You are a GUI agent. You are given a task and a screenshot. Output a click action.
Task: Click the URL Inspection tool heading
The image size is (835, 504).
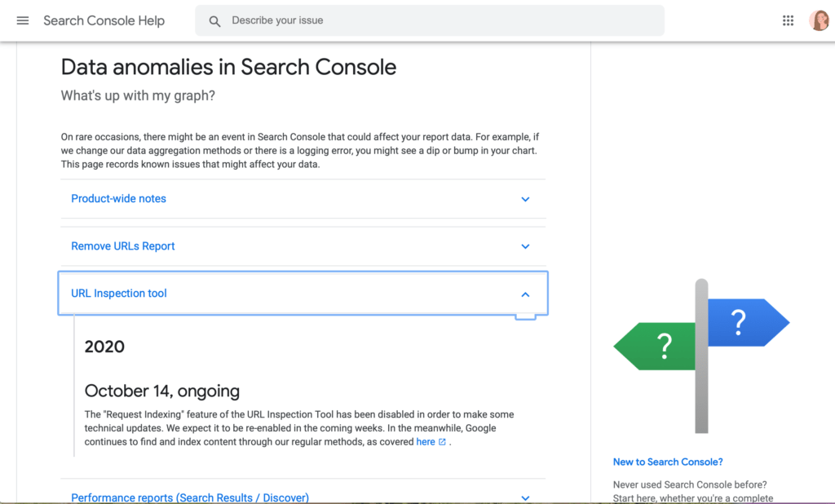[119, 293]
